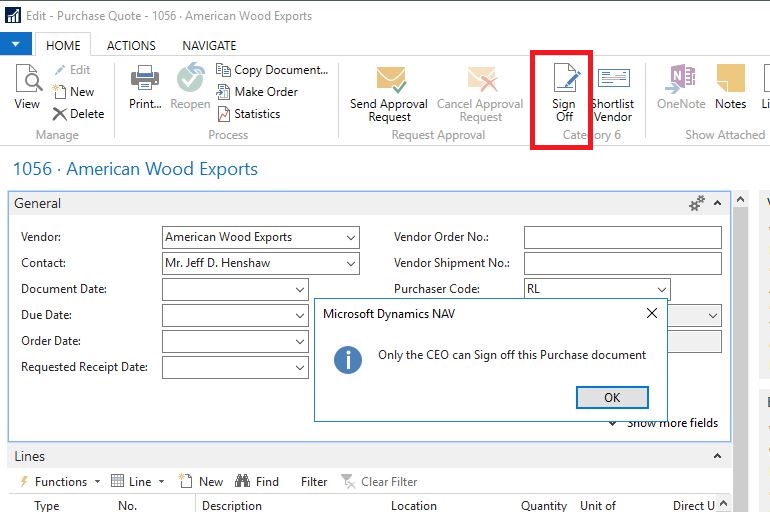
Task: Switch to the ACTIONS tab
Action: click(x=131, y=46)
